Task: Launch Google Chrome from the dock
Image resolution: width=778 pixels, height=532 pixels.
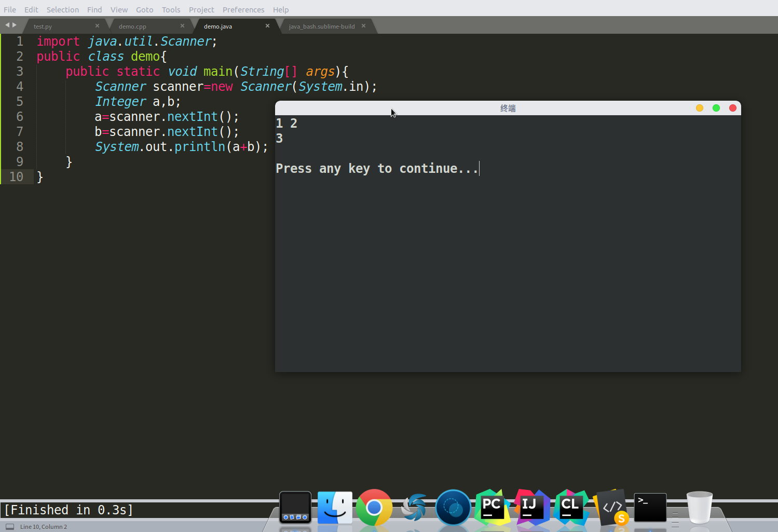Action: pyautogui.click(x=374, y=507)
